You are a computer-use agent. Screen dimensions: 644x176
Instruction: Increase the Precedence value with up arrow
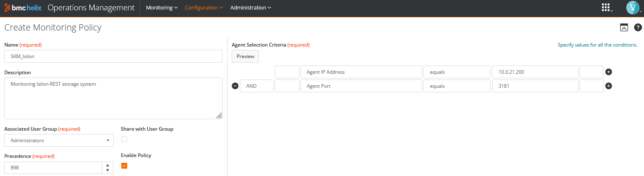tap(107, 165)
